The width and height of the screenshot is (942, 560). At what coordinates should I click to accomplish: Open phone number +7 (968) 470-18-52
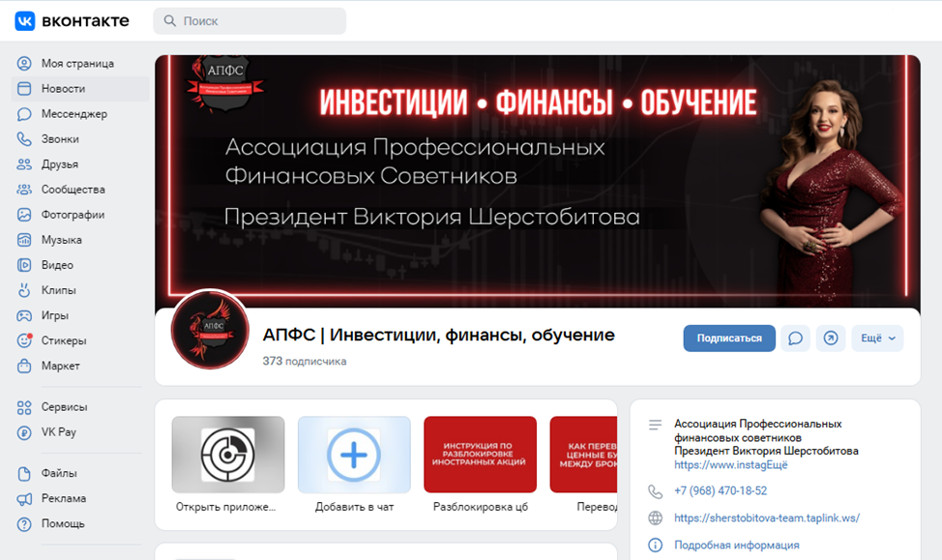click(x=721, y=491)
